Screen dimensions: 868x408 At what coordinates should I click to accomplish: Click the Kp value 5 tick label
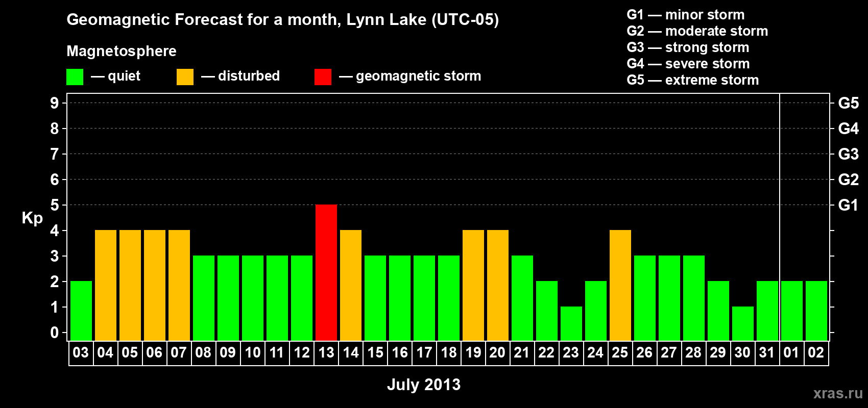coord(55,205)
